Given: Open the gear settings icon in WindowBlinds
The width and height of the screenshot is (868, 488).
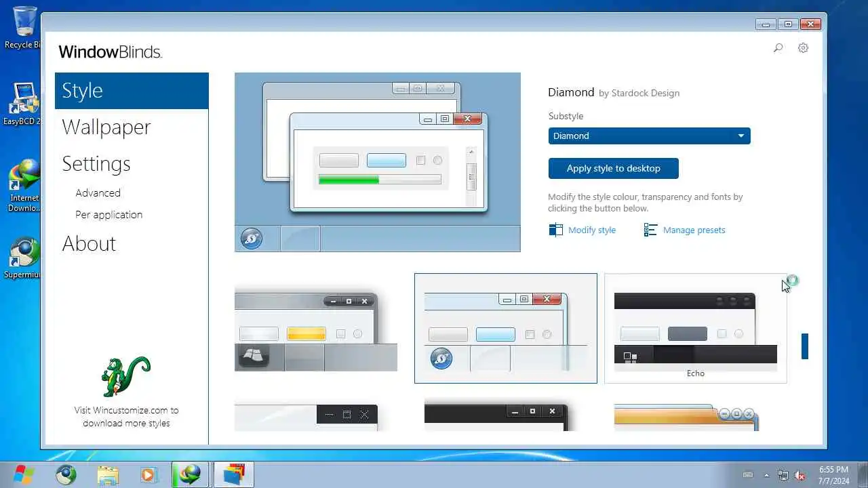Looking at the screenshot, I should tap(803, 48).
